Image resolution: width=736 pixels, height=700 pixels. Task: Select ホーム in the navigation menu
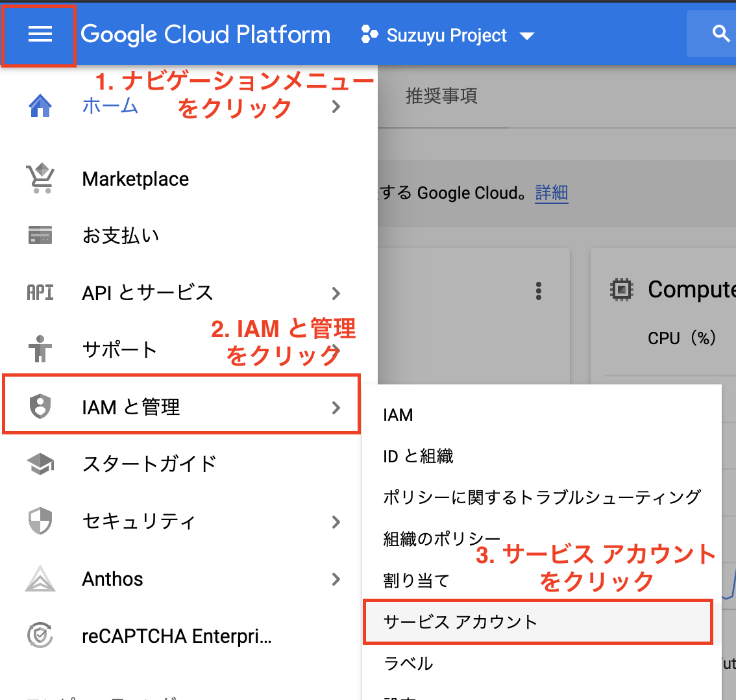point(110,106)
